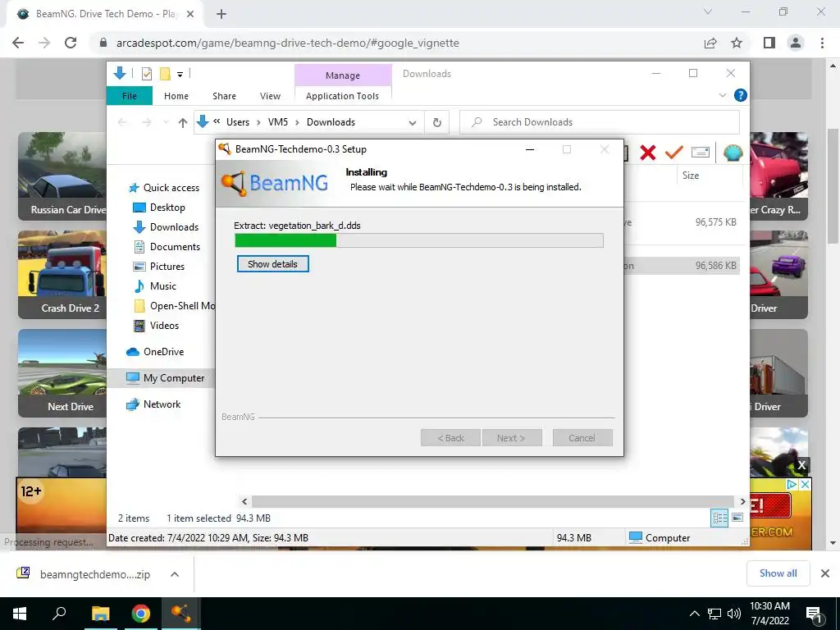Open the address bar history dropdown
This screenshot has width=840, height=630.
pyautogui.click(x=412, y=123)
